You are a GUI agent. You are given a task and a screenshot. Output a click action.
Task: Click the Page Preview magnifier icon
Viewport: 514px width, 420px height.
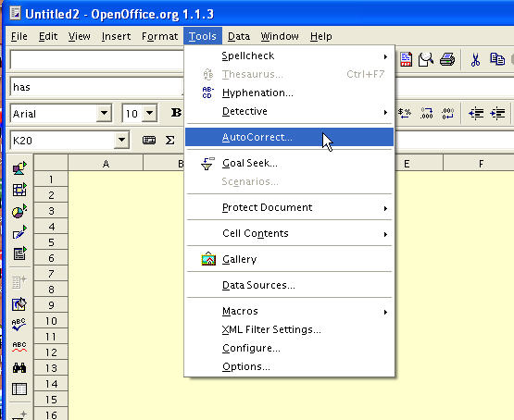[426, 59]
